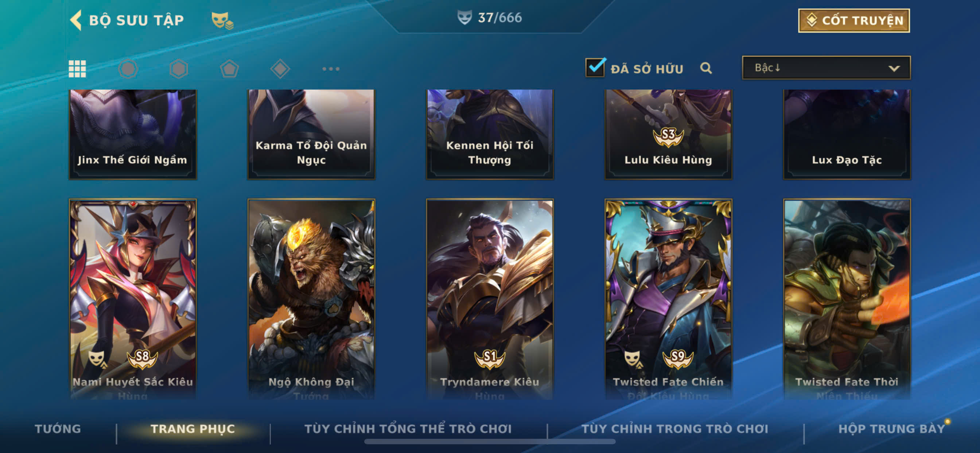
Task: Open the skin search magnifier
Action: 706,68
